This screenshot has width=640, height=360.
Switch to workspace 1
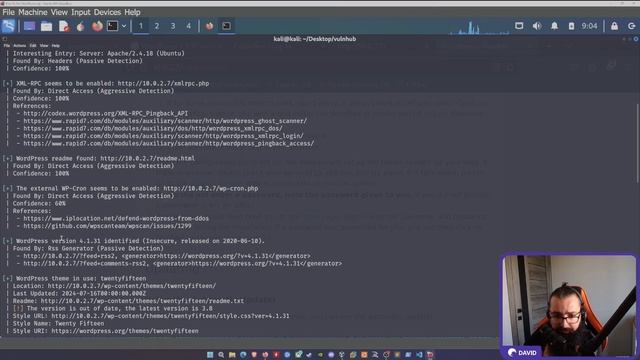coord(141,26)
